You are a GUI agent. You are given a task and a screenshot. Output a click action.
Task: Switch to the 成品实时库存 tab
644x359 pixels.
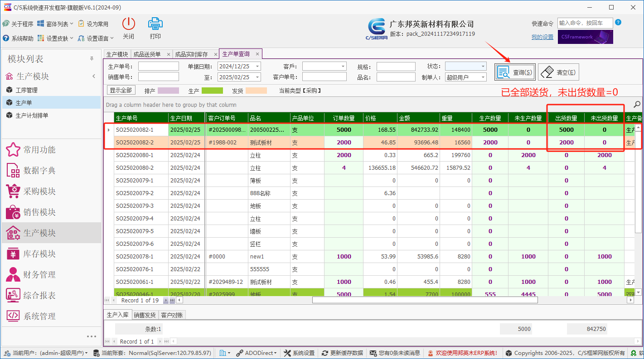pyautogui.click(x=191, y=54)
